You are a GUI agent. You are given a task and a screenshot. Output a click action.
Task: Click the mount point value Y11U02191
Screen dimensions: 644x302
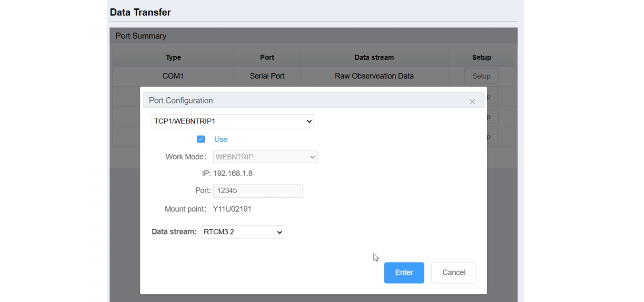pyautogui.click(x=232, y=209)
